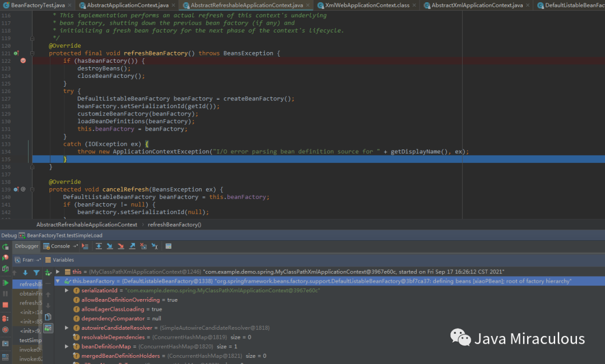Screen dimensions: 605x364
Task: Select the allowBeanDefinitionOverriding variable row
Action: (x=329, y=300)
